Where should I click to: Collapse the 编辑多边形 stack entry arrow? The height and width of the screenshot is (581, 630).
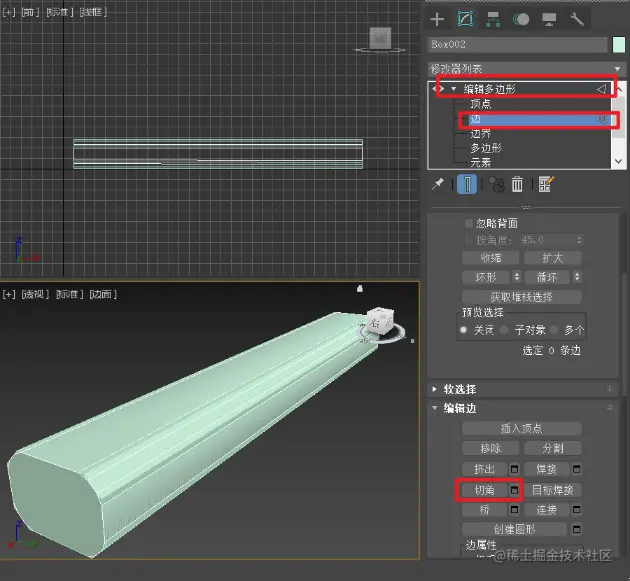(x=454, y=89)
